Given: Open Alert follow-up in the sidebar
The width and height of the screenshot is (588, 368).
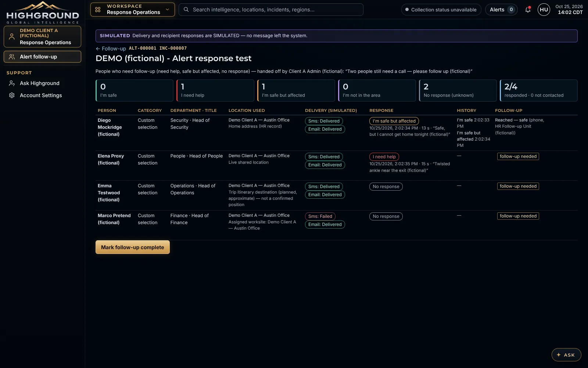Looking at the screenshot, I should tap(43, 57).
